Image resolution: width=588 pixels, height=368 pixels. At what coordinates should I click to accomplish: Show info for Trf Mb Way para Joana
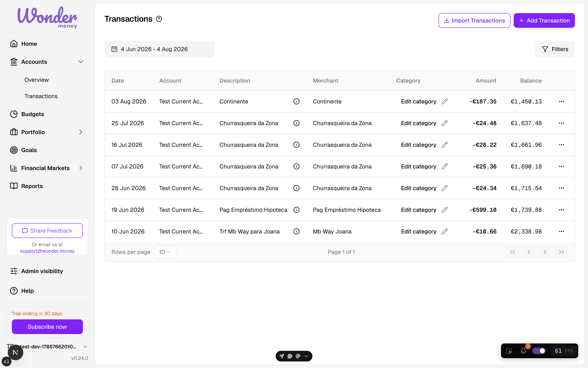296,231
